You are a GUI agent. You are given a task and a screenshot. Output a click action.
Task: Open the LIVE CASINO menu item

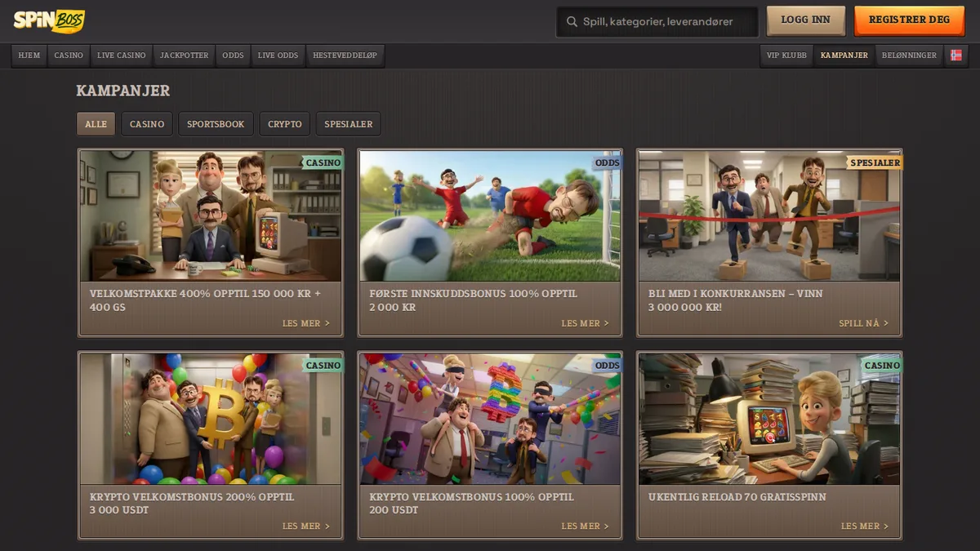click(121, 56)
